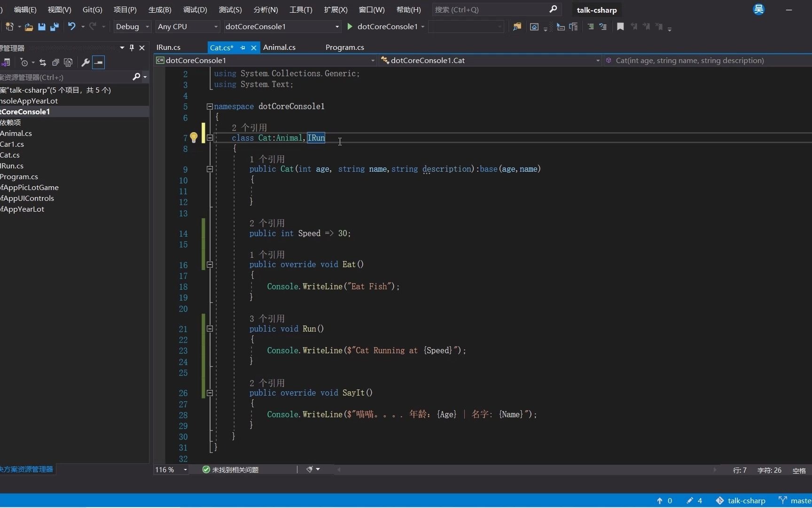Collapse the namespace dotCoreConsole1 code block
This screenshot has width=812, height=508.
(210, 107)
